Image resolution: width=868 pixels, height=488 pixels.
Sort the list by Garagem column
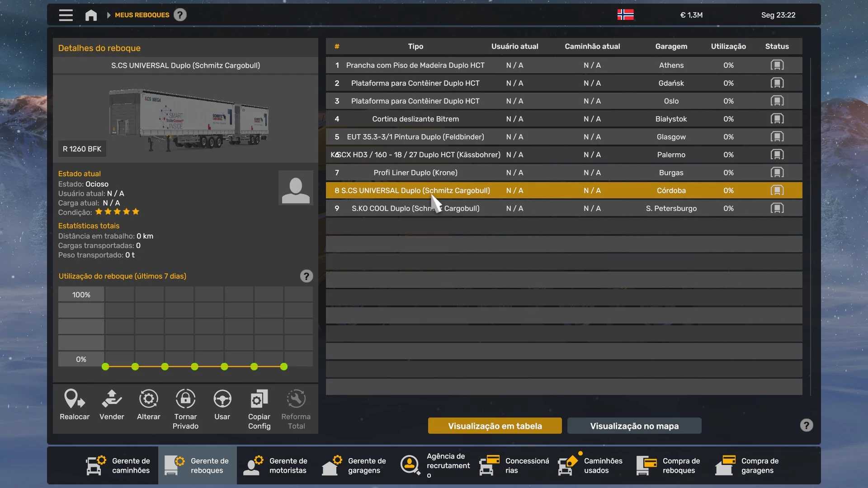(x=671, y=47)
